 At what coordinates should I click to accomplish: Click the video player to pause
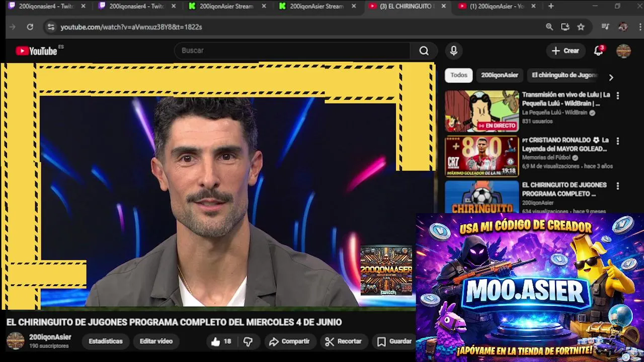point(217,186)
